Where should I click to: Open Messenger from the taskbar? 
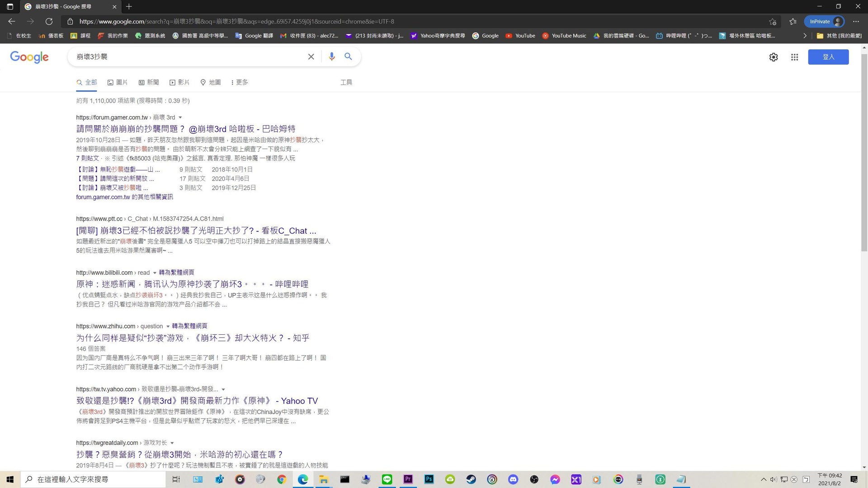[555, 479]
